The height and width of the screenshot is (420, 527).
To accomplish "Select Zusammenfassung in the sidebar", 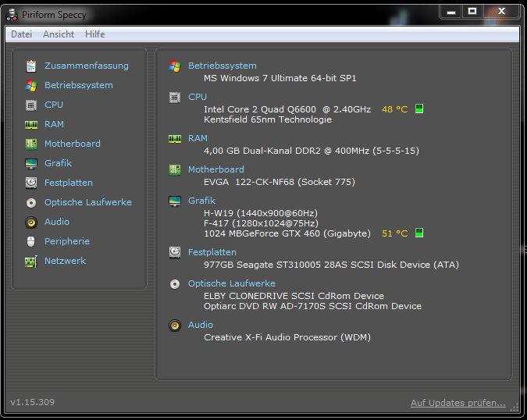I will tap(87, 66).
